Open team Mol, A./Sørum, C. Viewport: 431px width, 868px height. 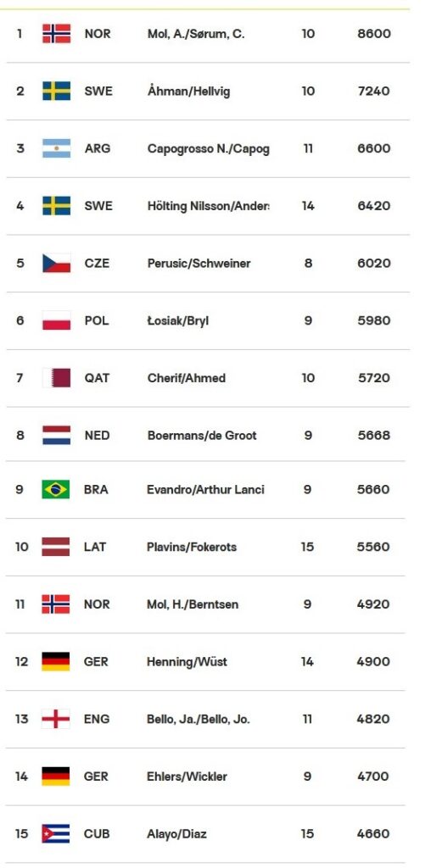click(x=195, y=34)
